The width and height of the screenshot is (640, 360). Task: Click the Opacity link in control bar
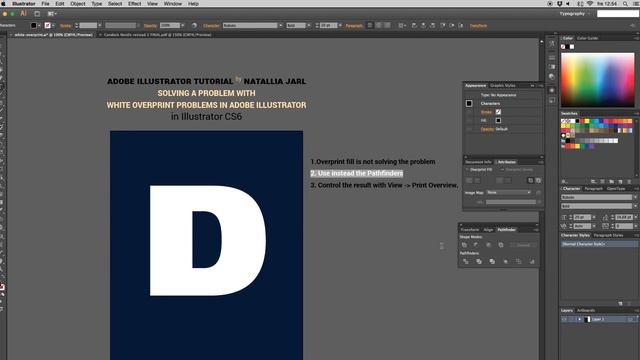click(150, 26)
